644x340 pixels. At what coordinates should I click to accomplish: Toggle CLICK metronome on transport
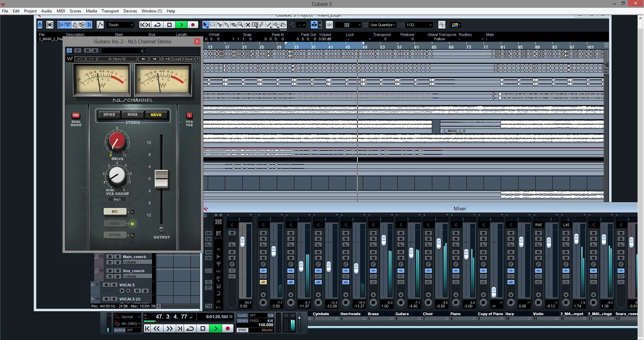pos(242,315)
